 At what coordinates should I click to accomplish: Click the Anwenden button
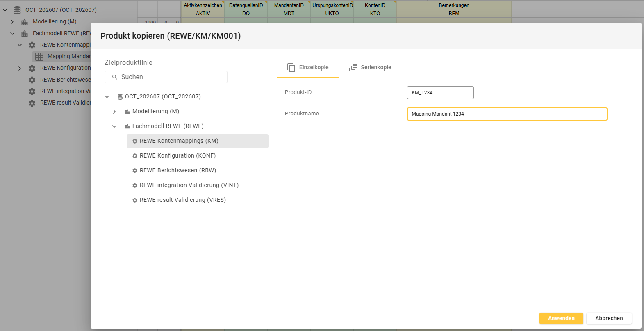pyautogui.click(x=561, y=318)
